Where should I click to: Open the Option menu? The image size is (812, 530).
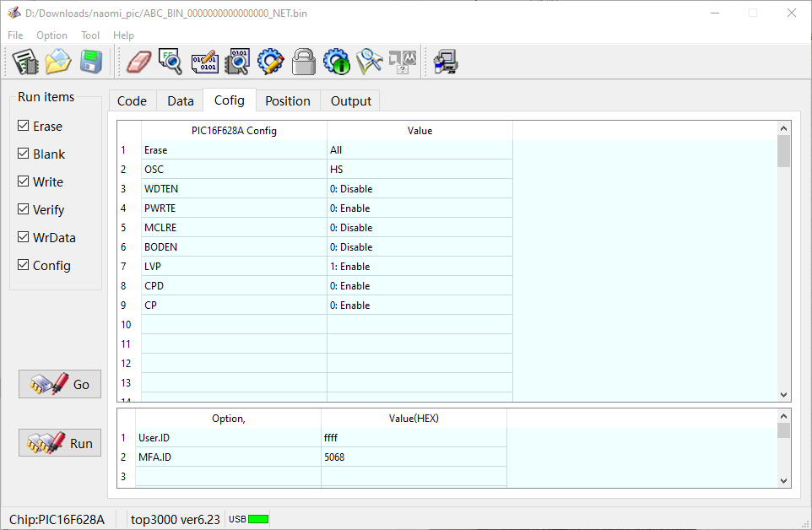click(x=51, y=35)
